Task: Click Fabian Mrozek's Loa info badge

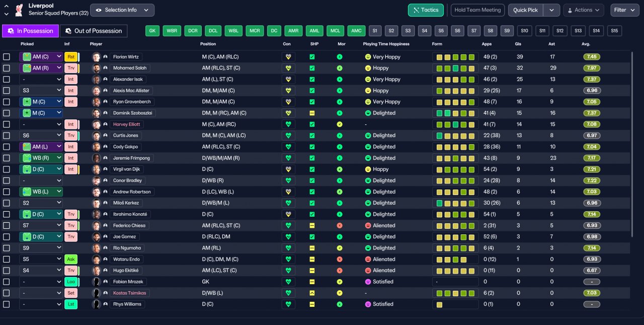Action: pyautogui.click(x=71, y=282)
